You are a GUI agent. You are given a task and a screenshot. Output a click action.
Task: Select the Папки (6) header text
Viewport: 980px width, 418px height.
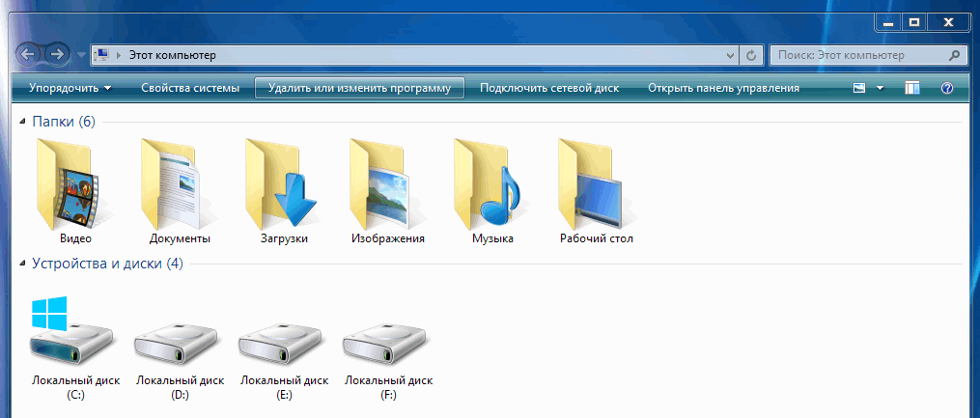(64, 122)
